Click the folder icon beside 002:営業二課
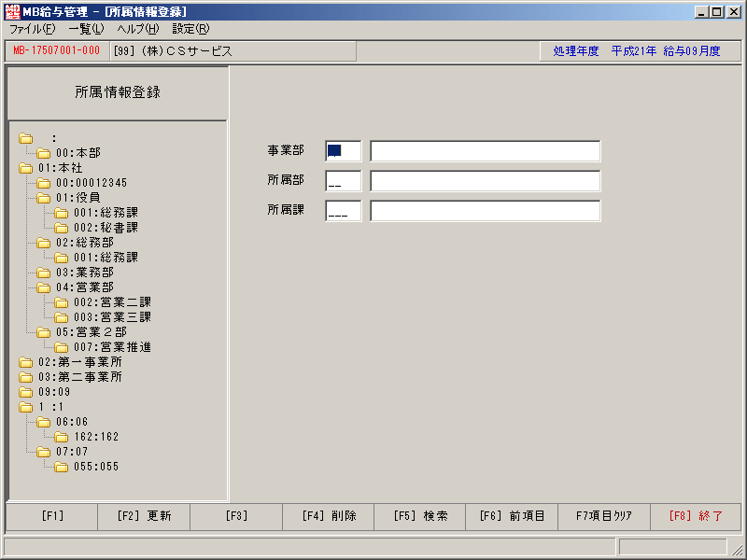Screen dimensions: 747x560 [x=61, y=302]
